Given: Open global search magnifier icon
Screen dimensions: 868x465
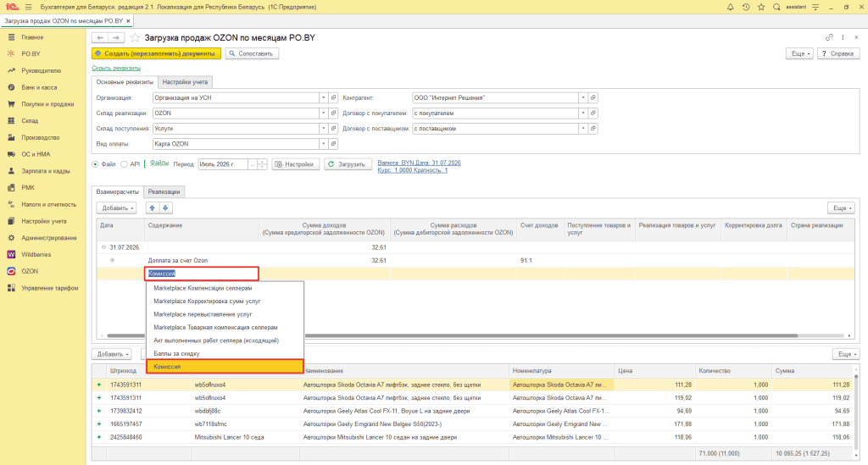Looking at the screenshot, I should point(776,7).
